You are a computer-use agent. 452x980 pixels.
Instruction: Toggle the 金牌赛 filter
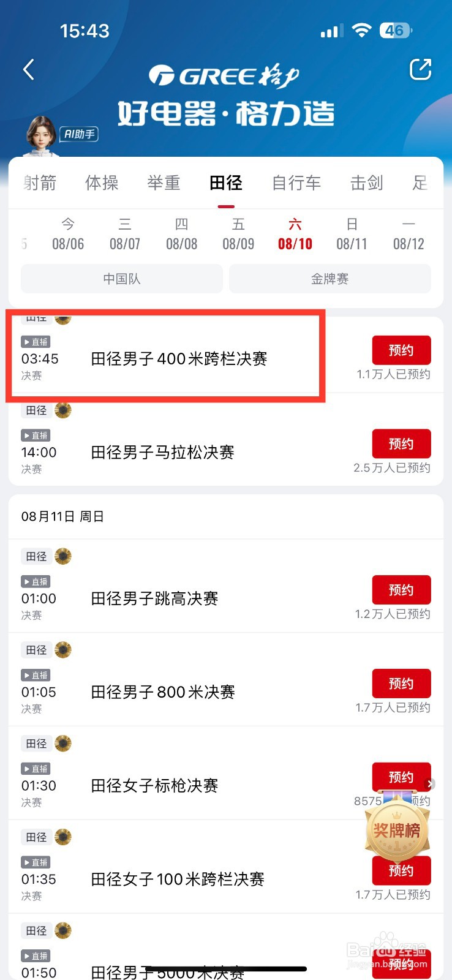tap(330, 279)
